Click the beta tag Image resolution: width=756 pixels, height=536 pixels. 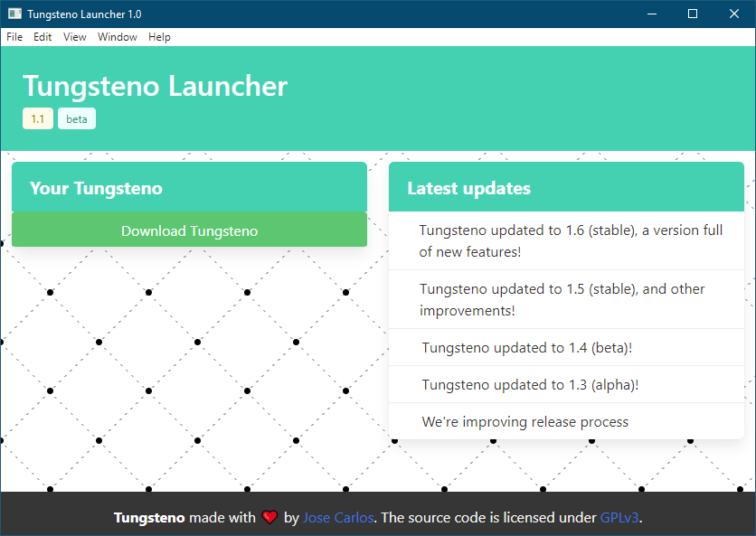[77, 119]
